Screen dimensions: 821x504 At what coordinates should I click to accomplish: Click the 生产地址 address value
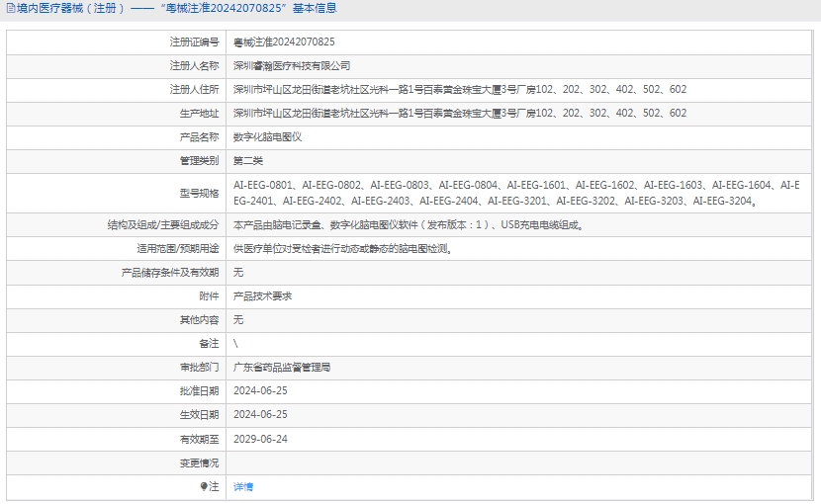point(459,114)
